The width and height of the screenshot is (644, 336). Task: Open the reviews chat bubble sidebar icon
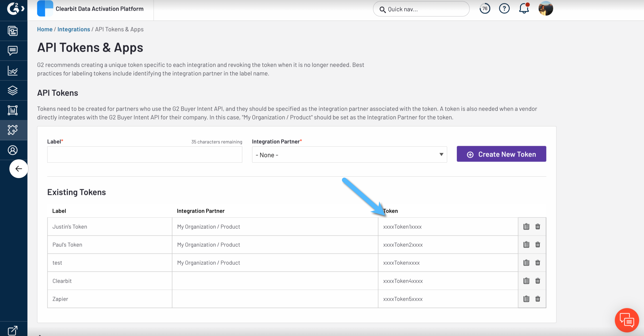(12, 51)
